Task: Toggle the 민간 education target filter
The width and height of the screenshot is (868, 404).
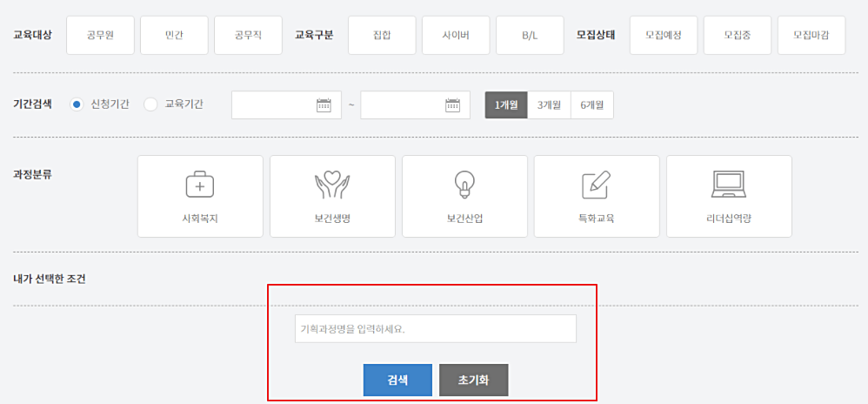Action: tap(174, 35)
